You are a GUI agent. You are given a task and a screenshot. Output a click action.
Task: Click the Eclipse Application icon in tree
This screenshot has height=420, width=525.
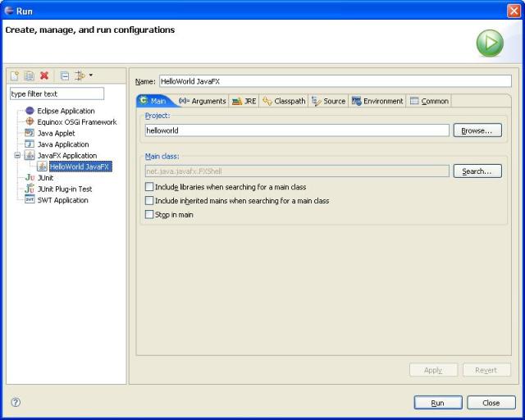pyautogui.click(x=30, y=111)
